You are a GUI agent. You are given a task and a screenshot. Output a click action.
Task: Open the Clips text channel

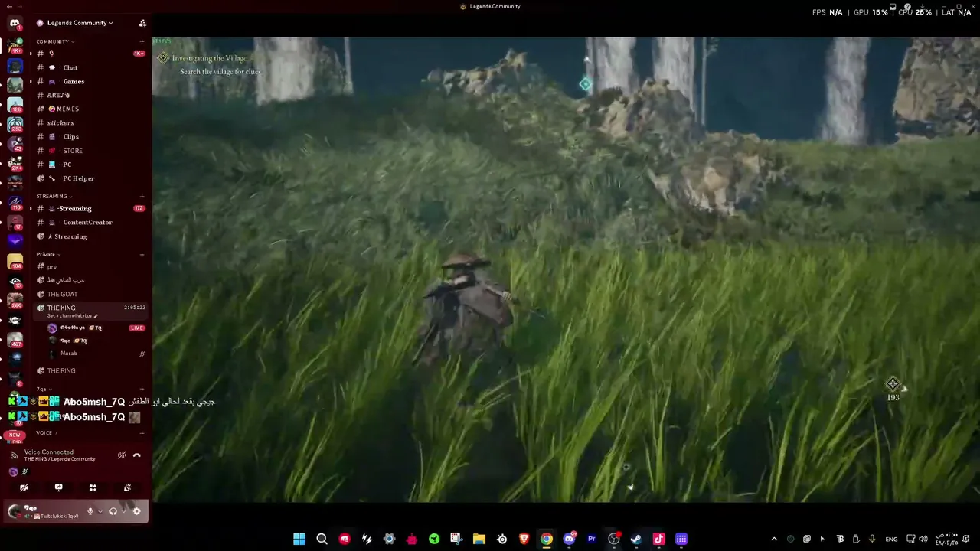pyautogui.click(x=90, y=136)
